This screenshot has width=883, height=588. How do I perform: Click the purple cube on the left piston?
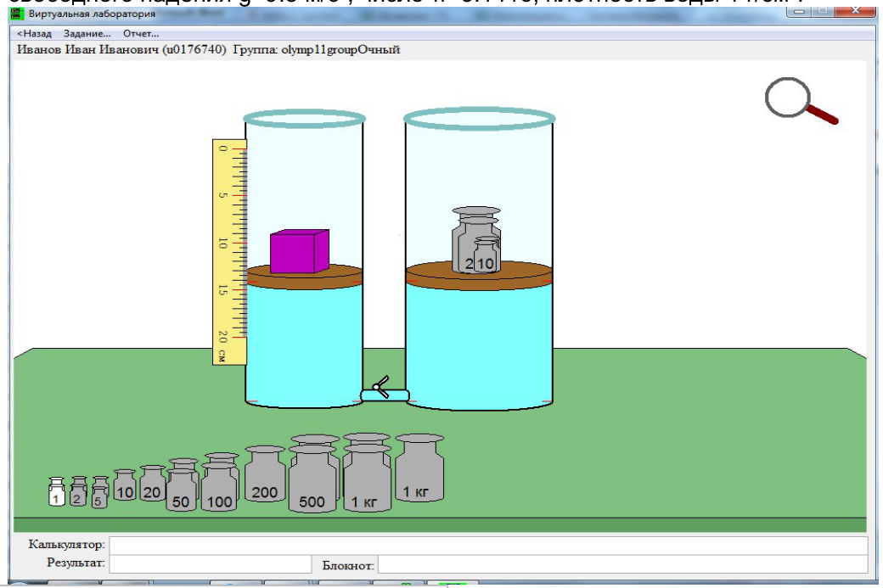(x=300, y=251)
